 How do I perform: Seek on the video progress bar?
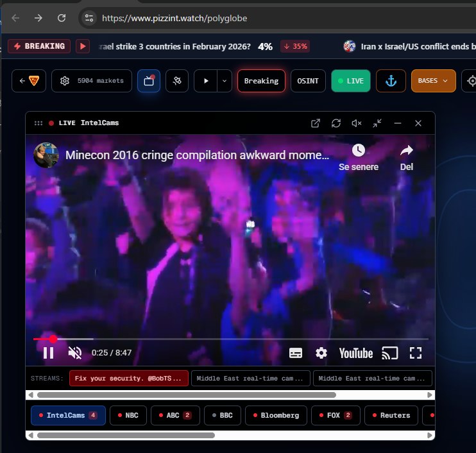point(231,339)
